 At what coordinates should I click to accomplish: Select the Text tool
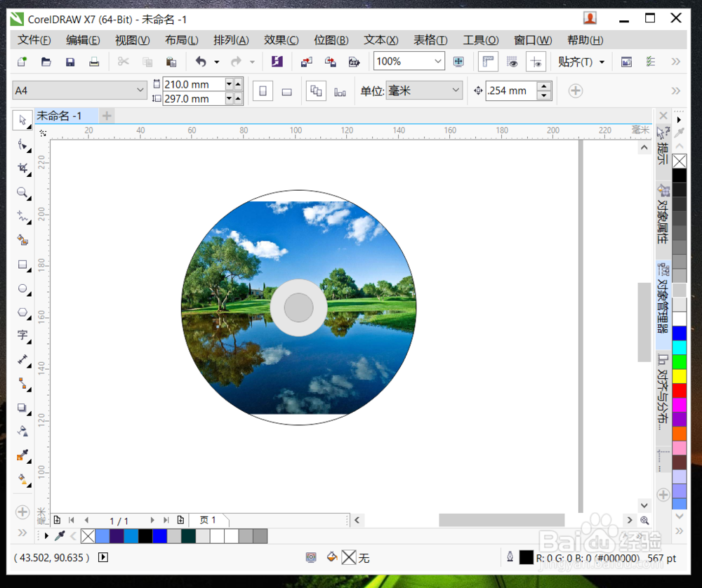[22, 335]
